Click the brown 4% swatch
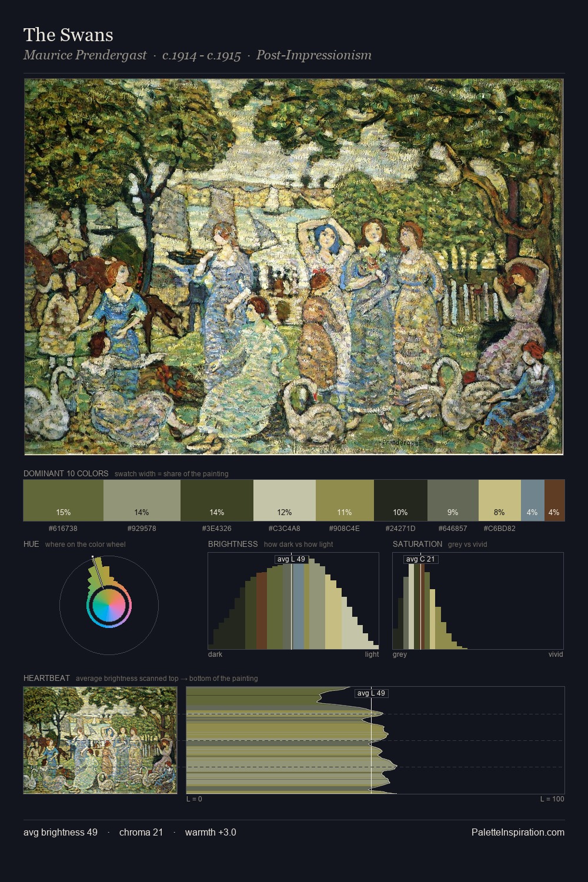Viewport: 588px width, 882px height. pos(554,500)
